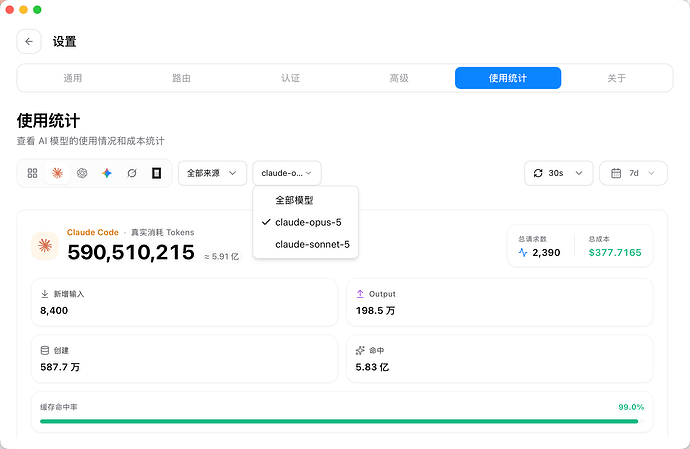Select the circular slashed-ring app filter
Screen dimensions: 690x449
click(x=132, y=173)
